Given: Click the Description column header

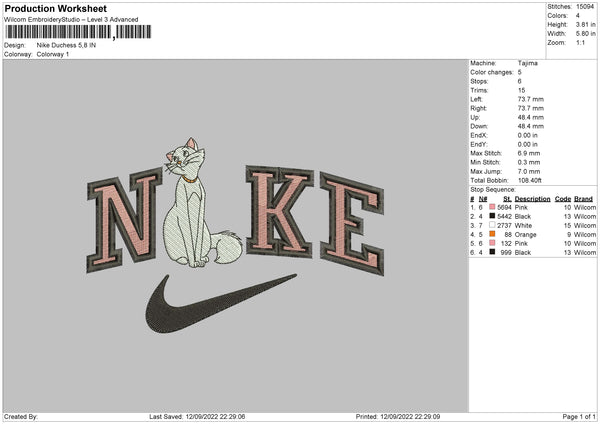Looking at the screenshot, I should [532, 199].
